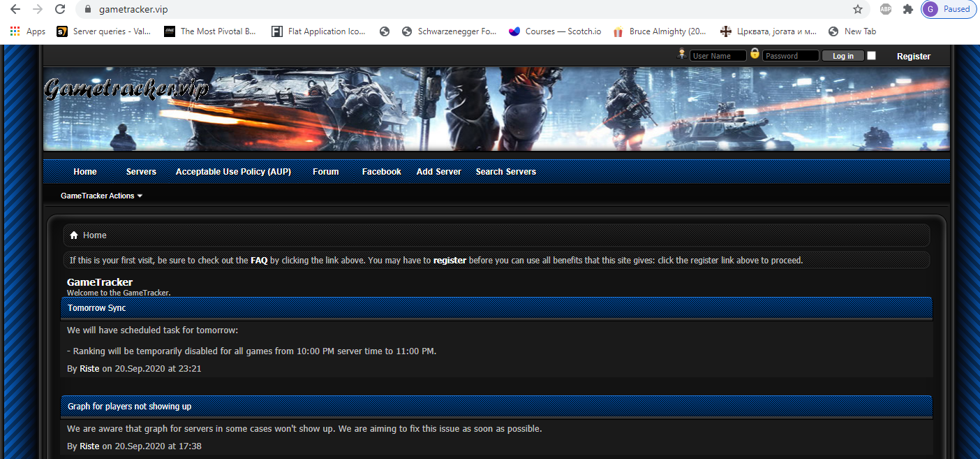The width and height of the screenshot is (980, 459).
Task: Click into the User Name field
Action: [x=718, y=56]
